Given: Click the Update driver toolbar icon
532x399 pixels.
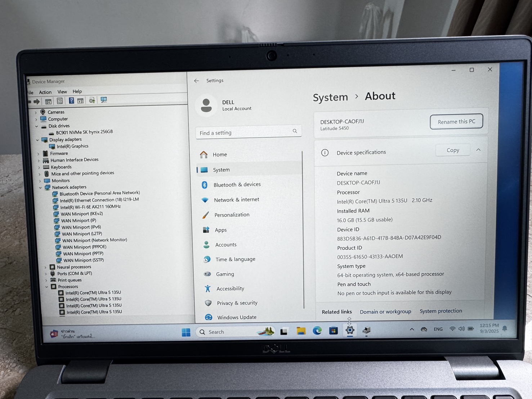Looking at the screenshot, I should (x=92, y=100).
